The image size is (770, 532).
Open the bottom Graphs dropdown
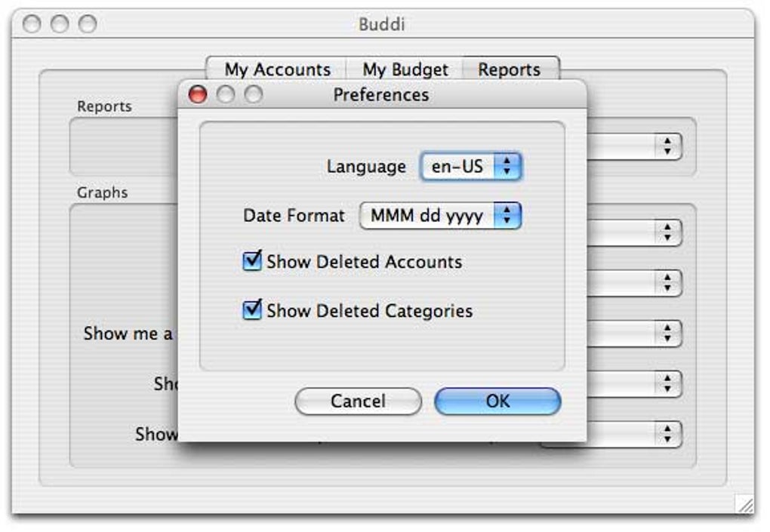(634, 435)
